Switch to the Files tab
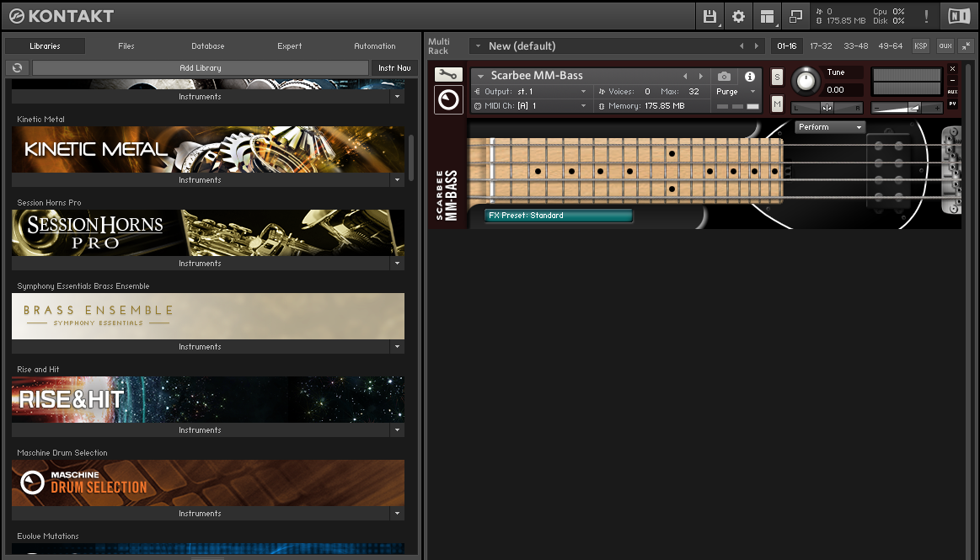 [x=126, y=45]
